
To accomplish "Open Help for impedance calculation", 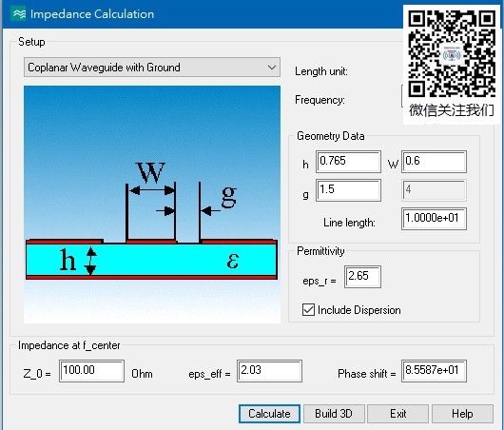I will [462, 414].
